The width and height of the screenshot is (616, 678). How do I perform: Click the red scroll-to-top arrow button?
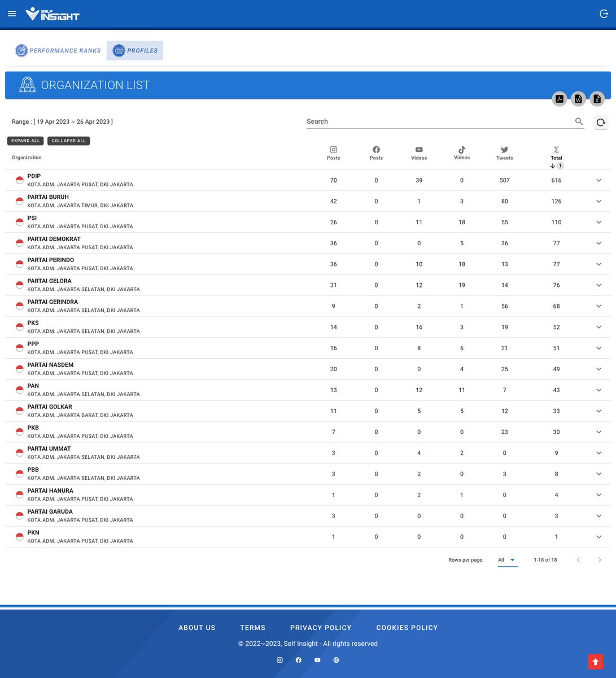[x=596, y=662]
